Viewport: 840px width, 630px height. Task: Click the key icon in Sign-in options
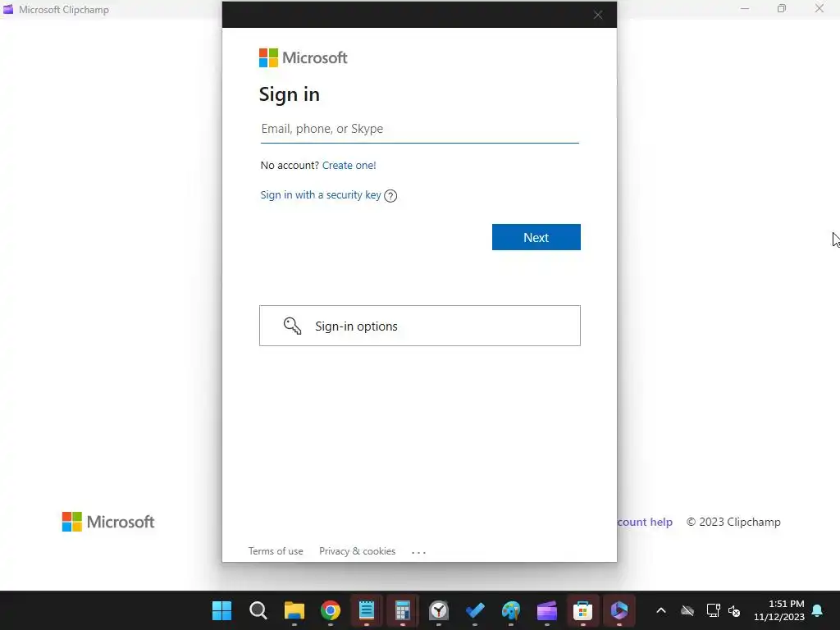(293, 326)
